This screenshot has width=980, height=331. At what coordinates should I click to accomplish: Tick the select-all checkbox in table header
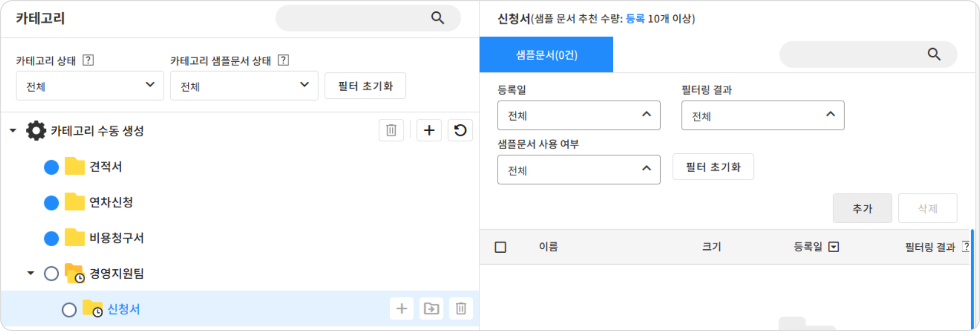[x=500, y=247]
